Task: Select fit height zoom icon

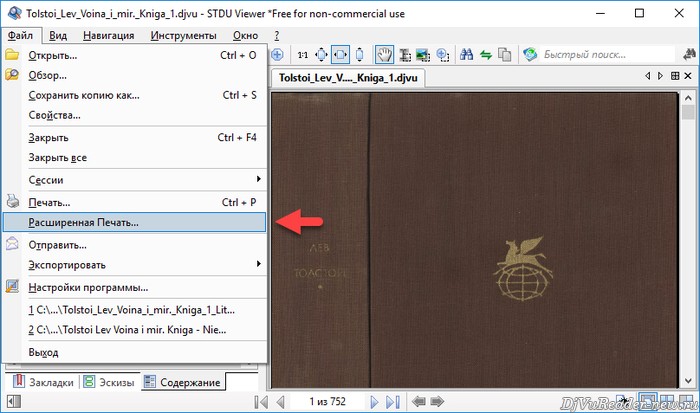Action: point(359,55)
